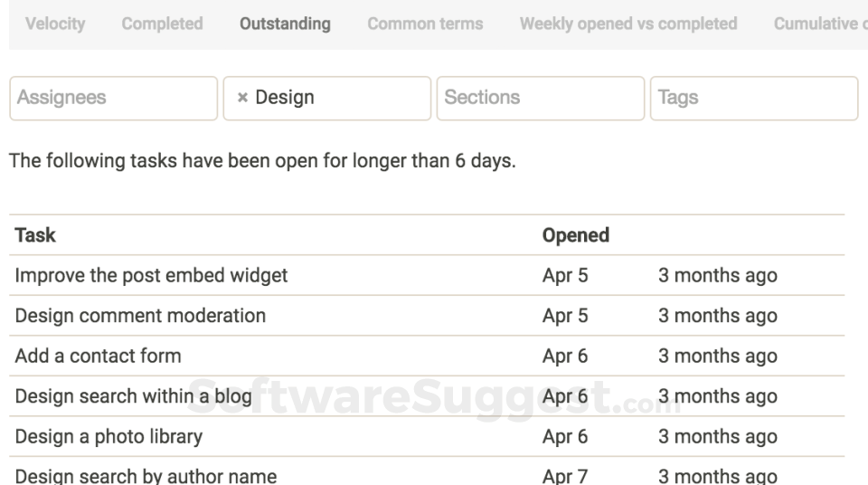Remove the Design filter tag

coord(241,99)
